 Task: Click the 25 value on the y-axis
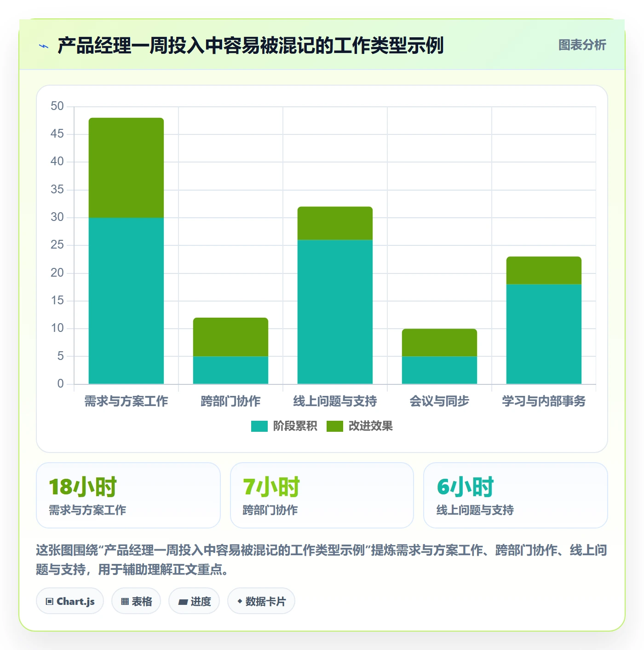click(x=57, y=245)
